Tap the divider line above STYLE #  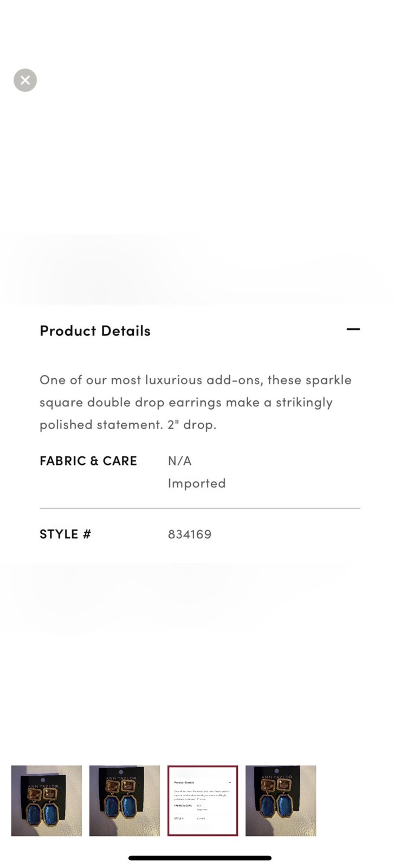tap(200, 508)
